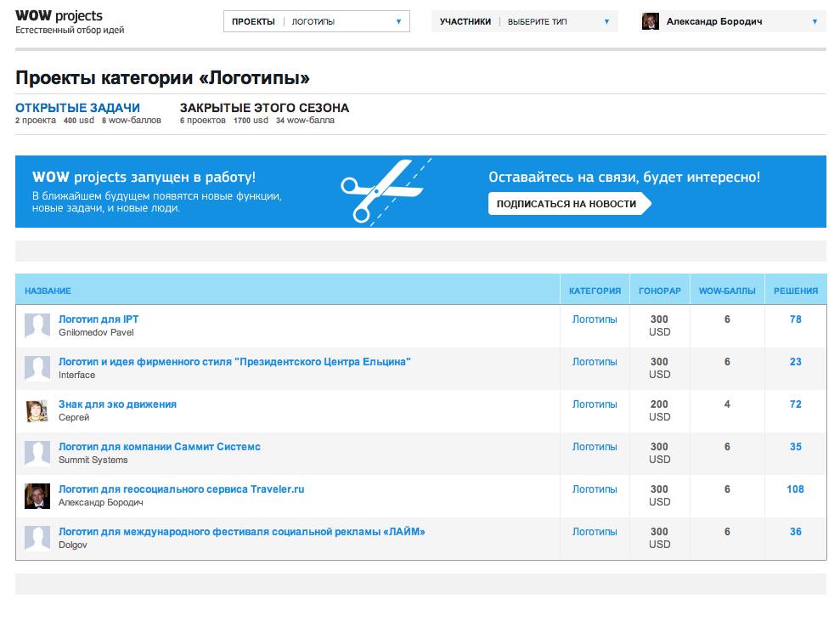The image size is (840, 627).
Task: Click the user avatar in the header
Action: (x=651, y=21)
